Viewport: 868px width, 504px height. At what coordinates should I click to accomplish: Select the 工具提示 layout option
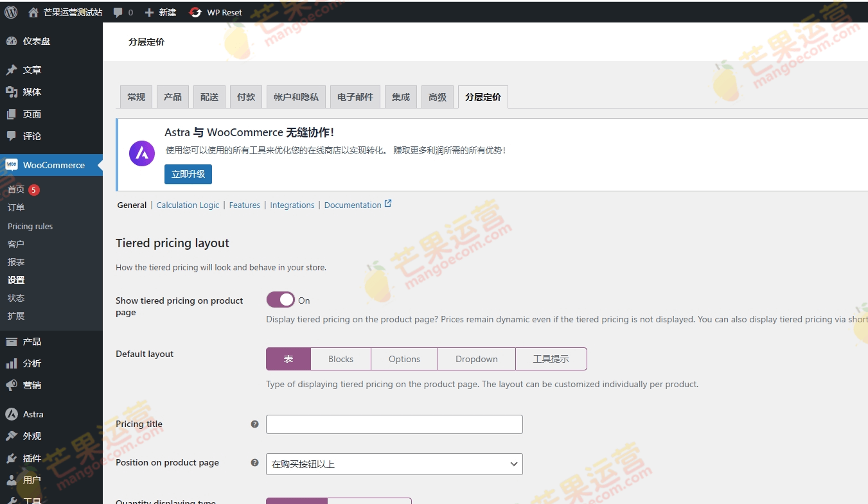tap(551, 358)
